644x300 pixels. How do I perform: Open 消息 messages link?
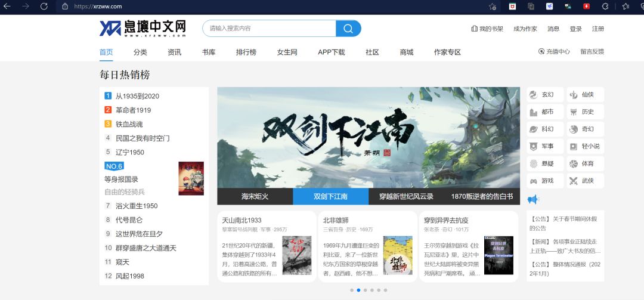[x=553, y=29]
